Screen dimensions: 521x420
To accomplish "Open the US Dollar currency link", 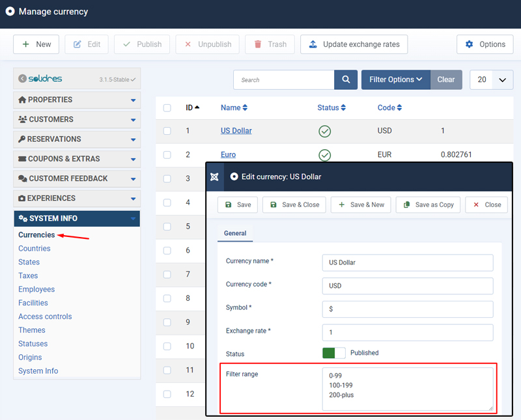I will pos(235,130).
